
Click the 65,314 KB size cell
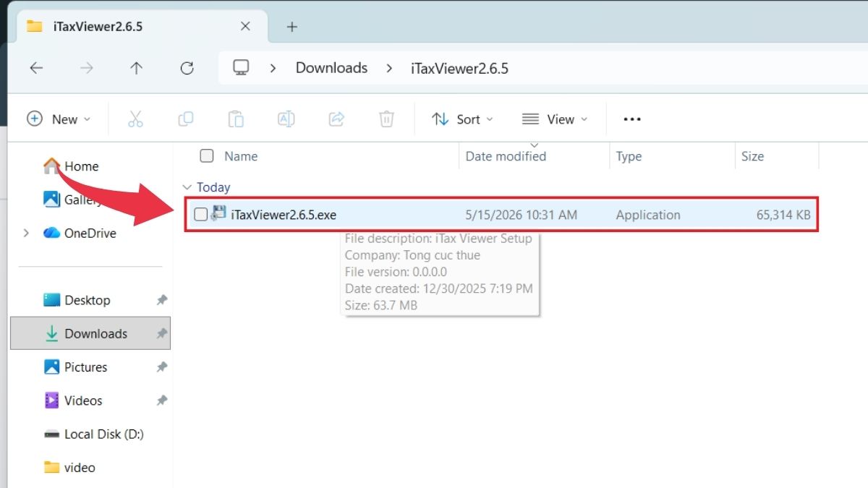[x=783, y=215]
